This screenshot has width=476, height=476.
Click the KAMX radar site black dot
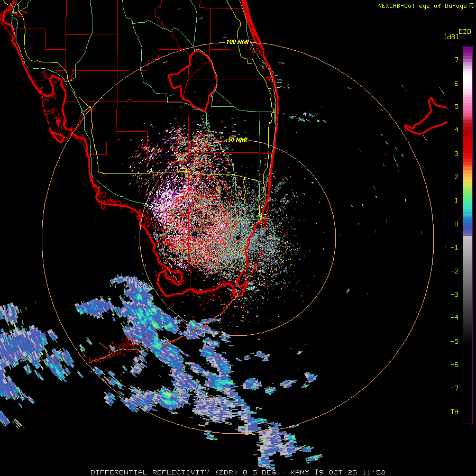click(238, 237)
